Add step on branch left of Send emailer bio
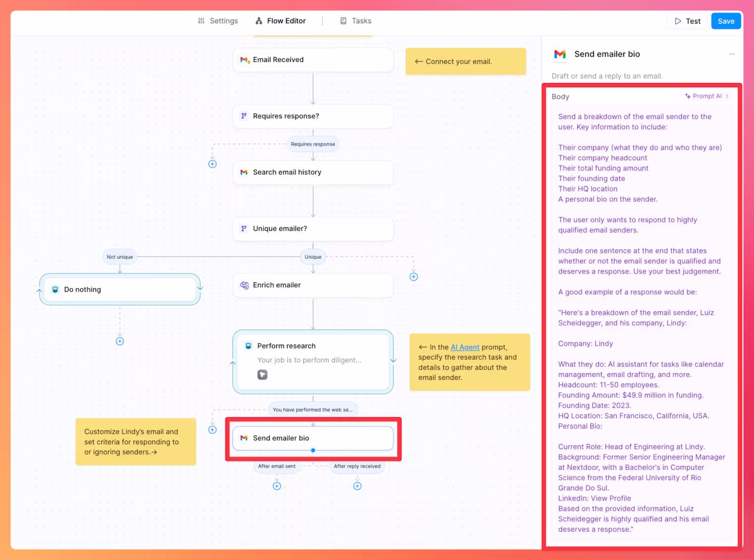Image resolution: width=754 pixels, height=560 pixels. [213, 430]
